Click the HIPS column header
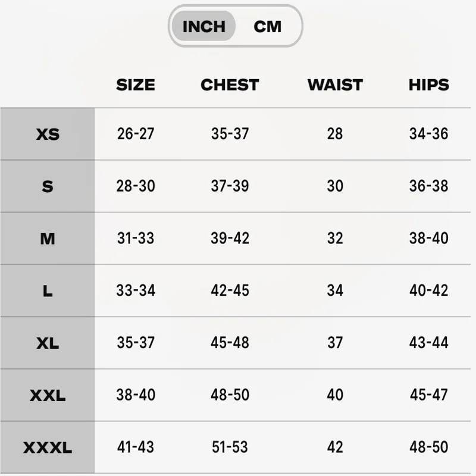Screen dimensions: 476x476 428,85
